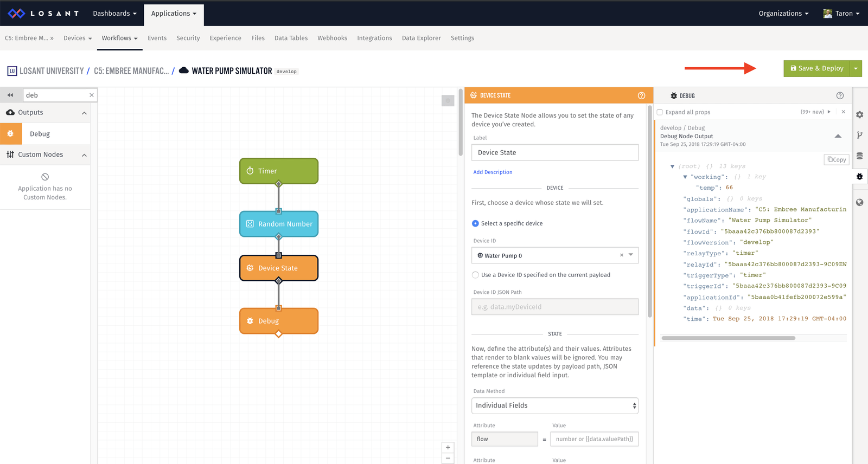Open the Taron user menu
This screenshot has width=868, height=464.
pyautogui.click(x=841, y=14)
